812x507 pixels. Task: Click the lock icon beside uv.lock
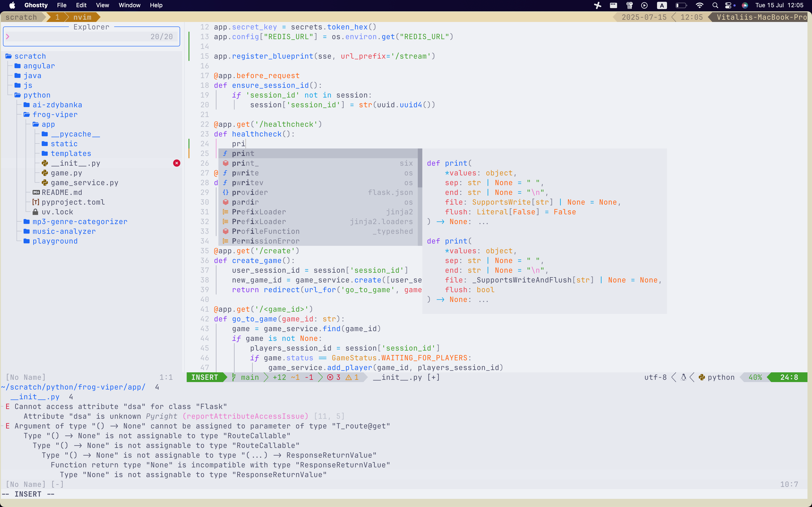[35, 212]
